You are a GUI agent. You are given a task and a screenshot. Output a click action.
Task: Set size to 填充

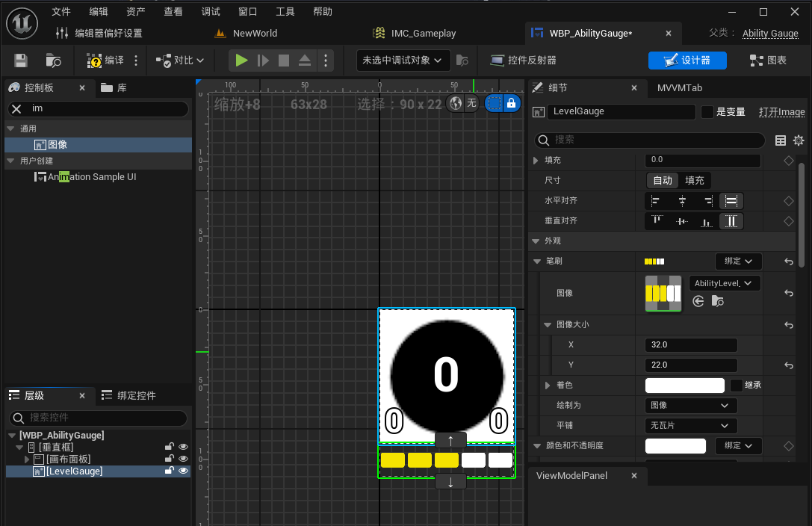point(695,181)
